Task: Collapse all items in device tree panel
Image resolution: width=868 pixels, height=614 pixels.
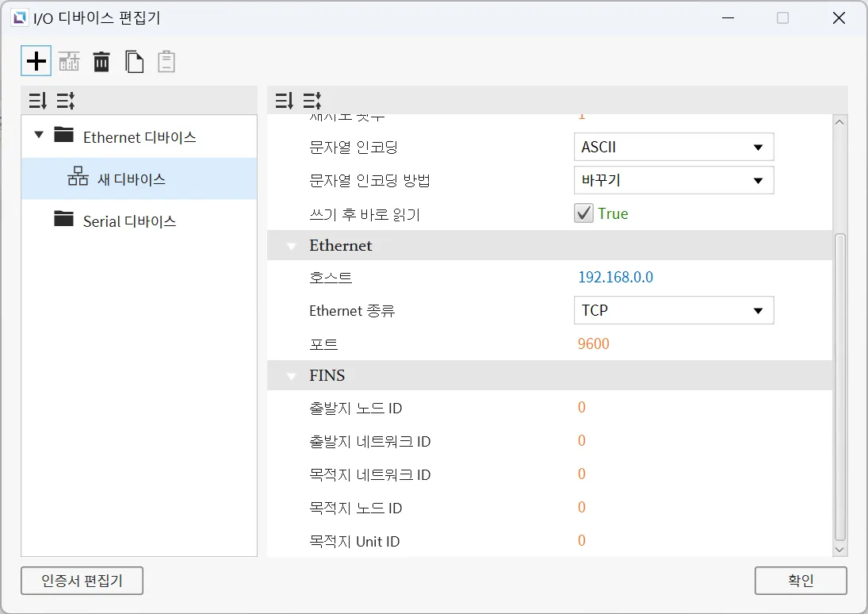Action: click(65, 101)
